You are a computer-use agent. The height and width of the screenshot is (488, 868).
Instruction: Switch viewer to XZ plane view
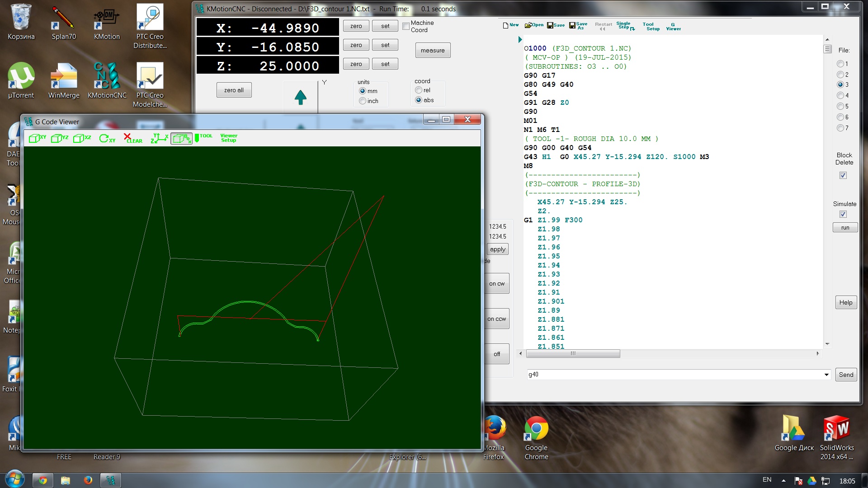click(82, 138)
